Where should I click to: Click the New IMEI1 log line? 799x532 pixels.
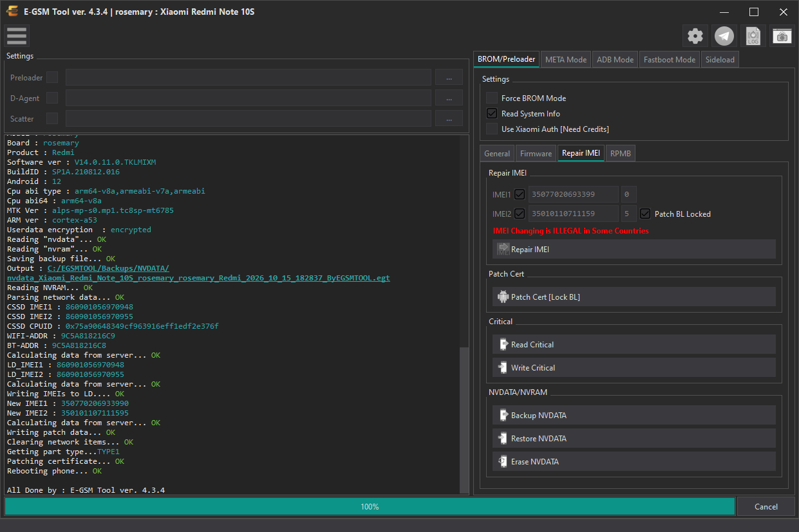pos(68,403)
